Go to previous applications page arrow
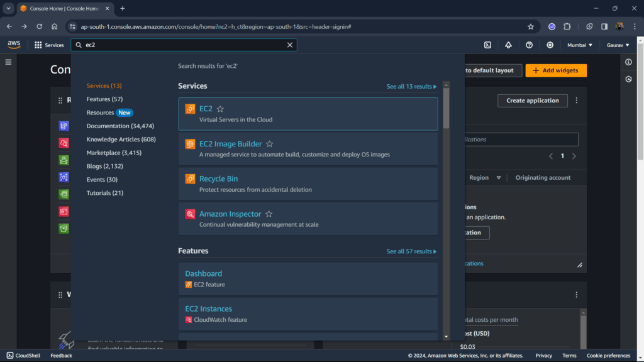 click(551, 156)
